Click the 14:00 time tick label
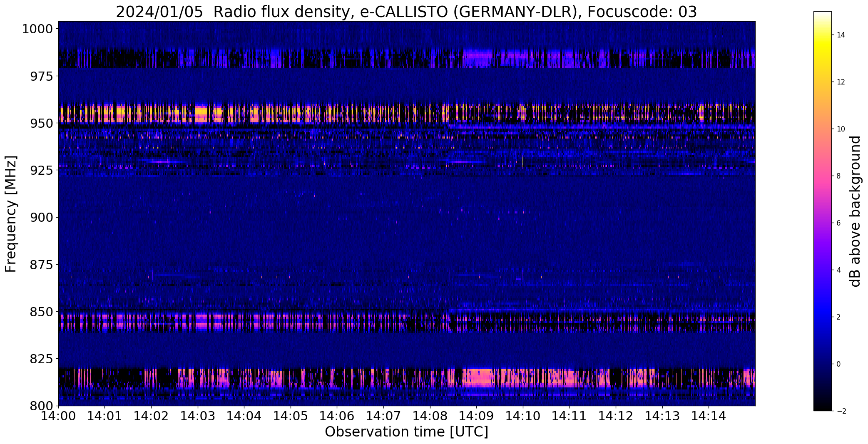 tap(58, 416)
